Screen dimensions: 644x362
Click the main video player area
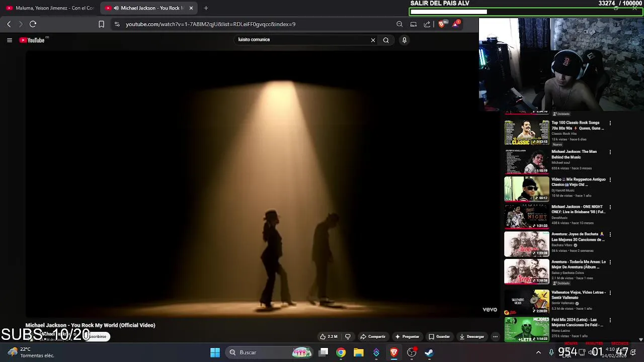click(x=262, y=184)
